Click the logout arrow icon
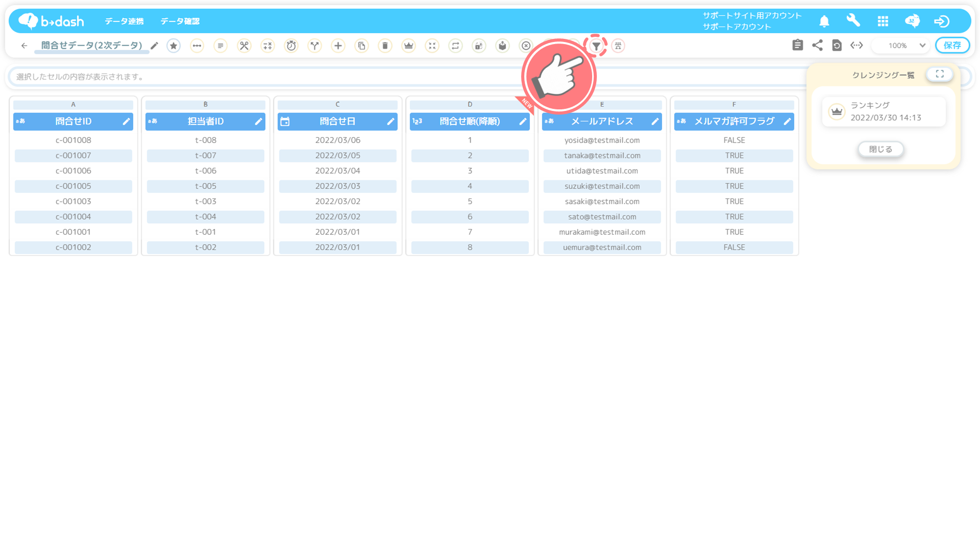This screenshot has height=551, width=980. tap(942, 21)
